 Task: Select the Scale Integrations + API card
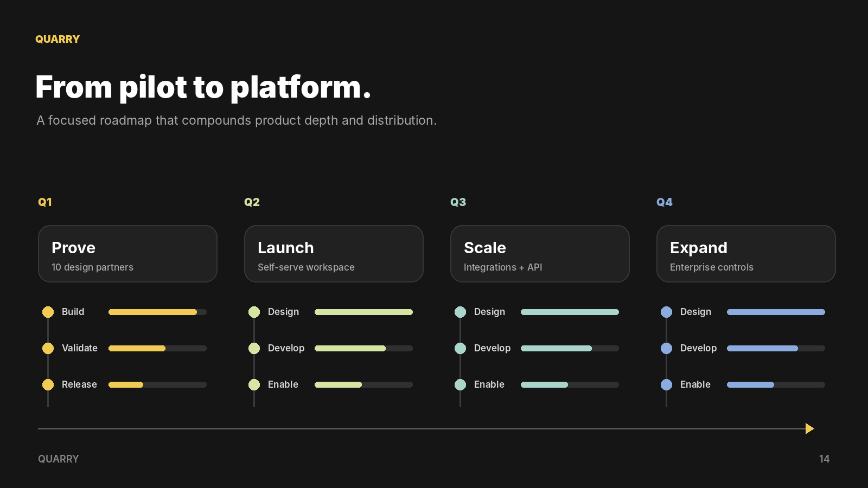(x=540, y=254)
